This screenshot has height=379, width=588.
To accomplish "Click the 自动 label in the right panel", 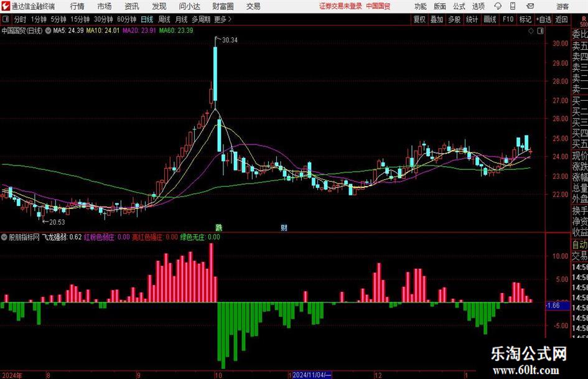I will click(580, 245).
